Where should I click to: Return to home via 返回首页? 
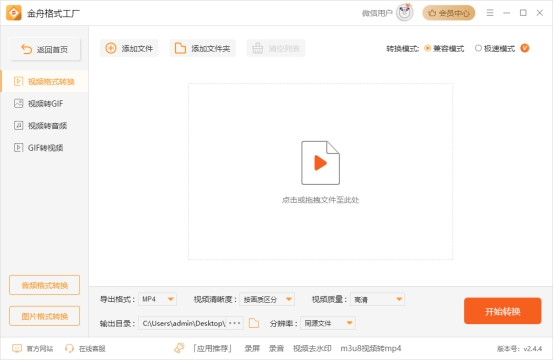(x=45, y=49)
